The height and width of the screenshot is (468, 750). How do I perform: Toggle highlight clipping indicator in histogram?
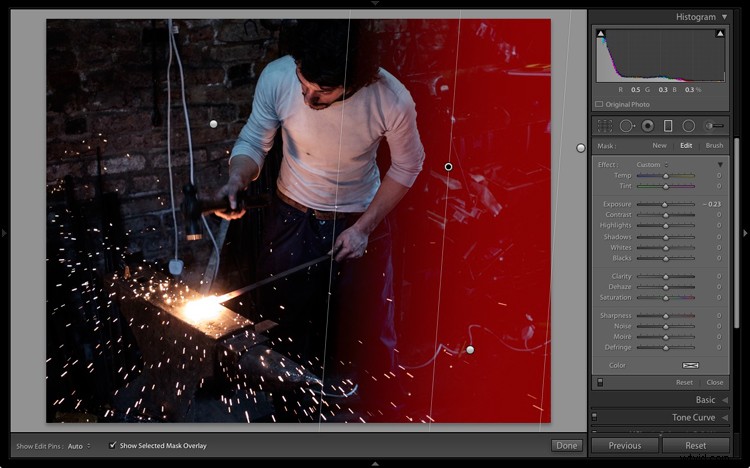click(x=720, y=33)
